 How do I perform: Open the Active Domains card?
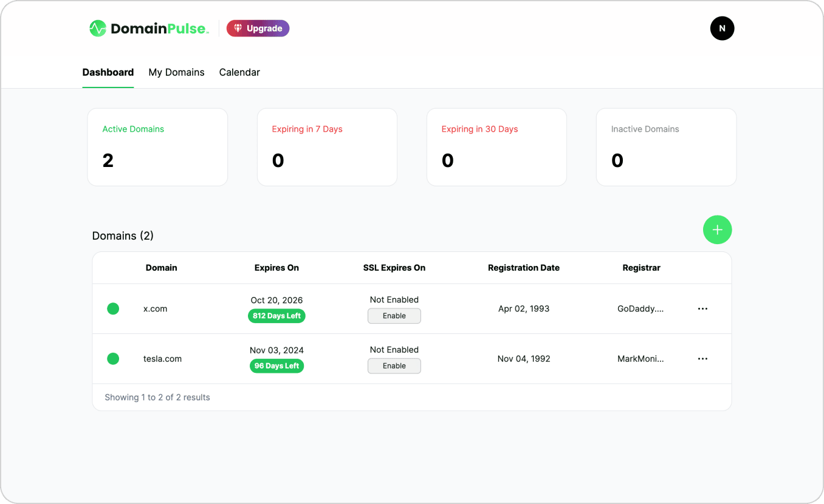[157, 147]
